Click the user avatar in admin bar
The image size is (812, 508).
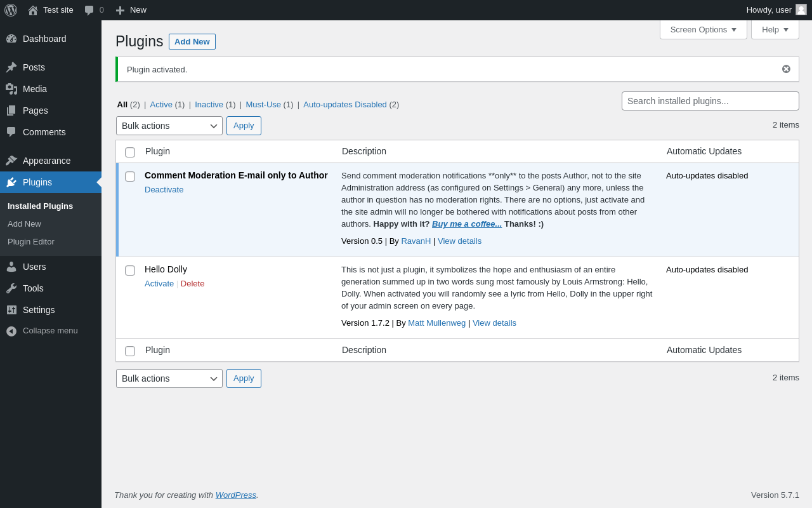click(801, 10)
